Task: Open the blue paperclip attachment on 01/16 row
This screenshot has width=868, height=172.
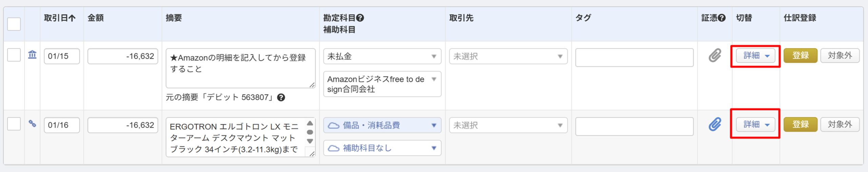Action: pos(715,125)
